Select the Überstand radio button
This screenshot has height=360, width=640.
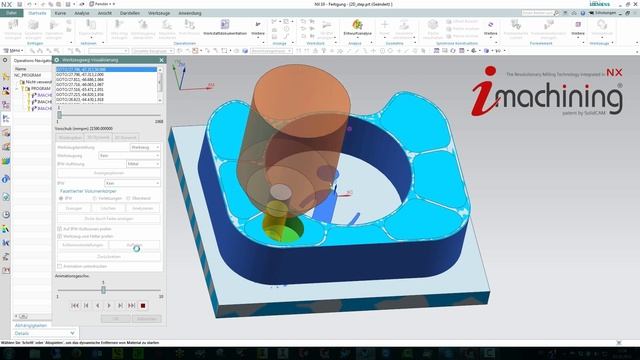(x=128, y=198)
